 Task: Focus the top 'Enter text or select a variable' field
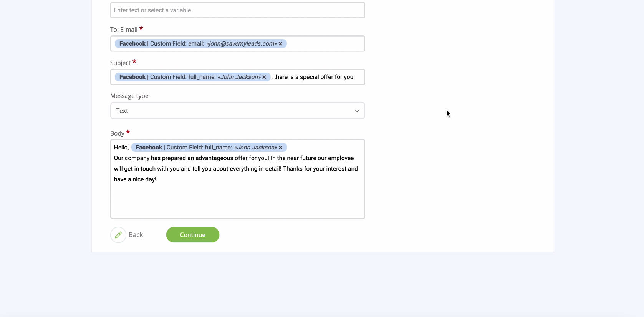click(237, 10)
